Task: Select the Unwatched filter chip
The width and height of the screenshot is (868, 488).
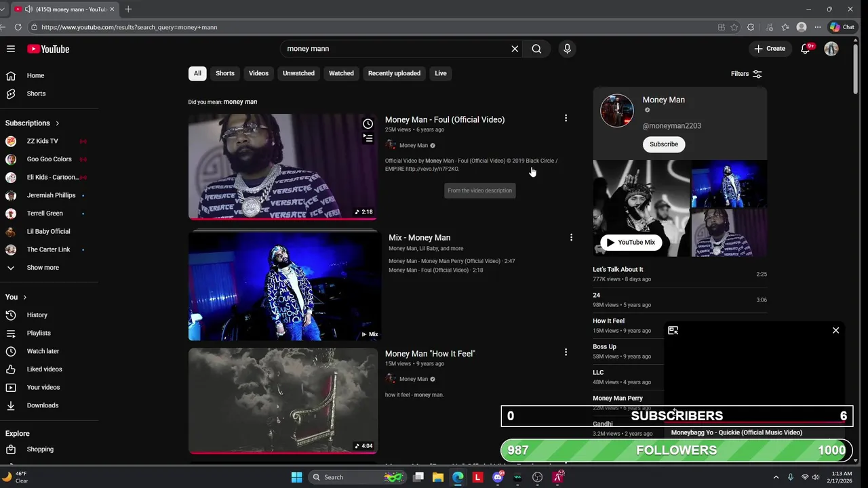Action: tap(298, 73)
